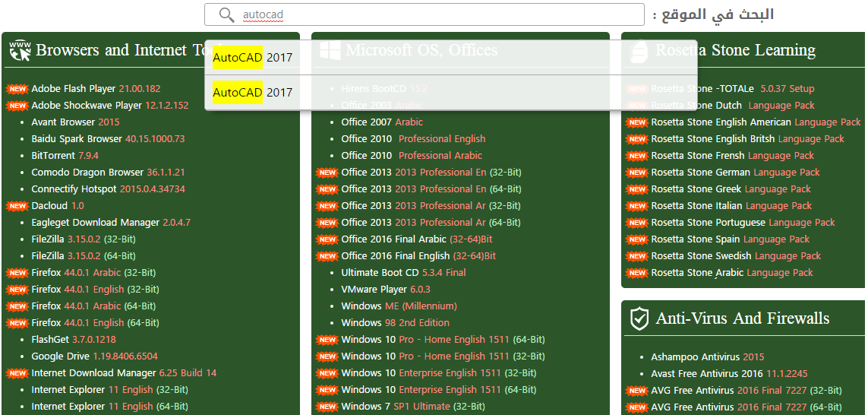Viewport: 868px width, 415px height.
Task: Open Eagleget Download Manager 2.0.4.7
Action: click(111, 222)
